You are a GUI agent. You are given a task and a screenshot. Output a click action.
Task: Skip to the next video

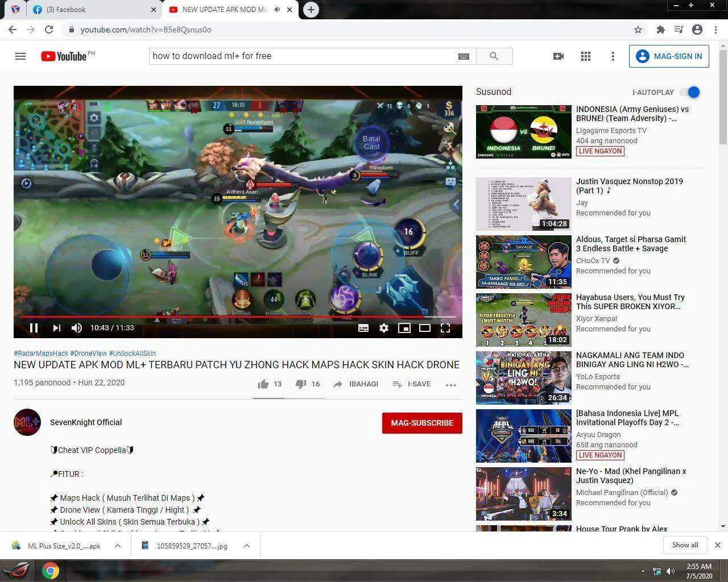[56, 328]
